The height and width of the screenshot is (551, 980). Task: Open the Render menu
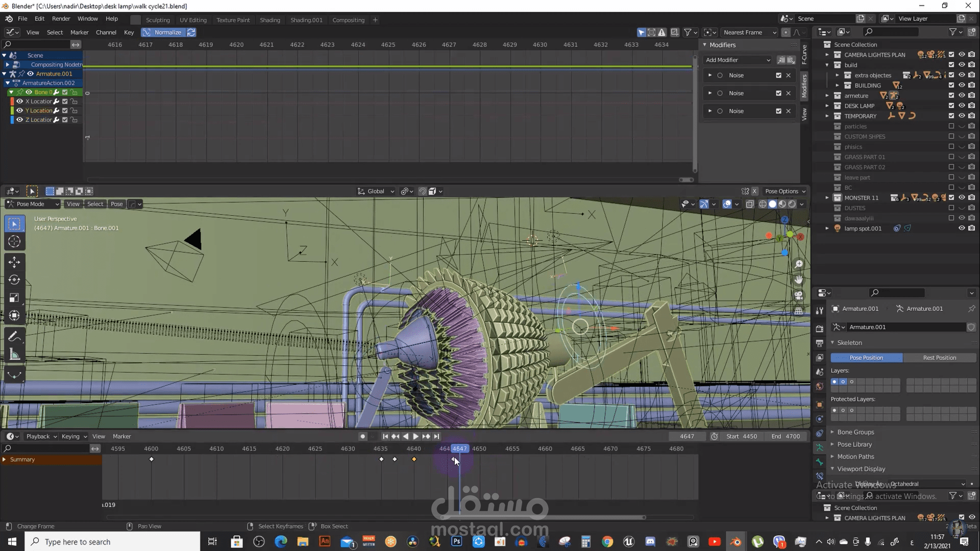pyautogui.click(x=61, y=18)
